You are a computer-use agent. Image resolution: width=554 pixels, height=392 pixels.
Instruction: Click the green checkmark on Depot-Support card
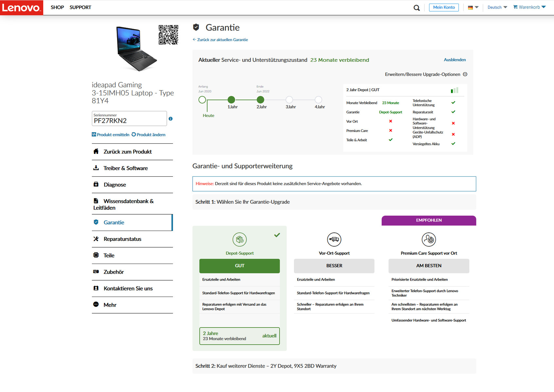[277, 235]
